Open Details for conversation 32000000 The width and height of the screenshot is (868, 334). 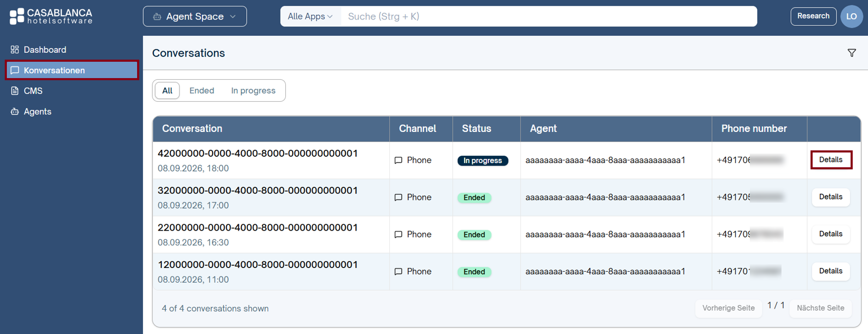click(831, 197)
